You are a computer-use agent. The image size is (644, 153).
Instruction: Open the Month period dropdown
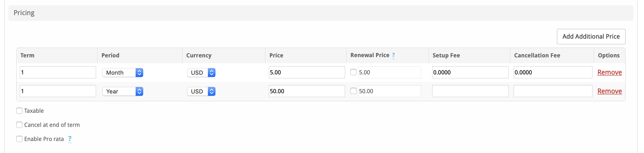coord(123,73)
